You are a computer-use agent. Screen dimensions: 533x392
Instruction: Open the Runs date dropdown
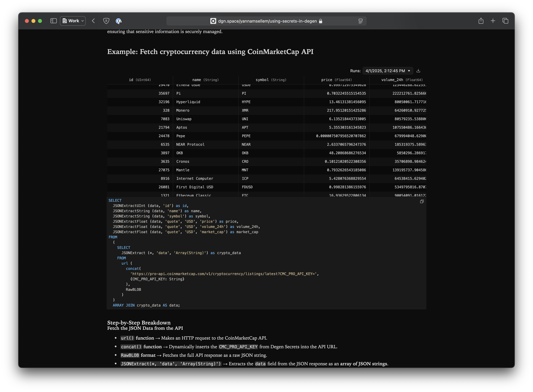388,71
